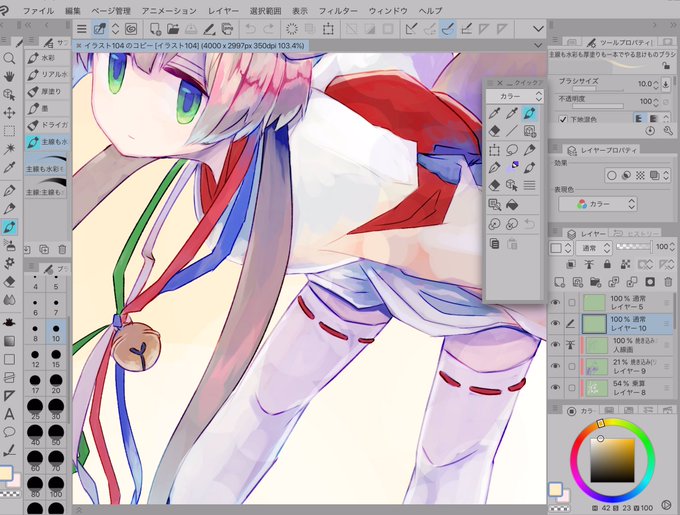Click the main color swatch beside color wheel
The image size is (680, 515).
(x=556, y=489)
